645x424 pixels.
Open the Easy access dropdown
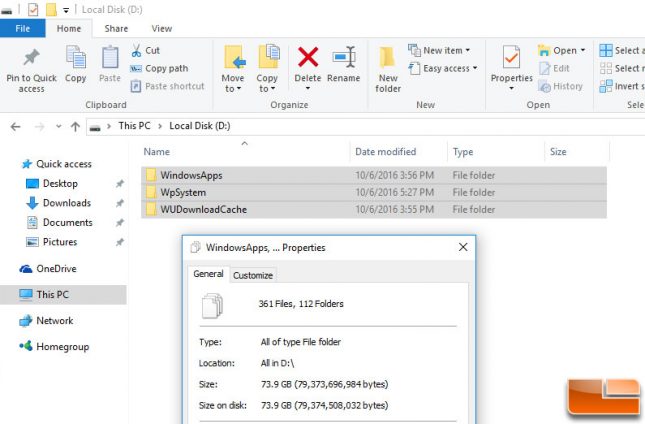click(x=443, y=68)
